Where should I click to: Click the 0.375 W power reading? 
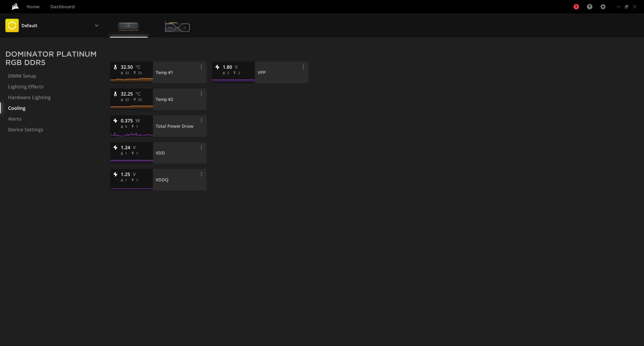click(130, 121)
